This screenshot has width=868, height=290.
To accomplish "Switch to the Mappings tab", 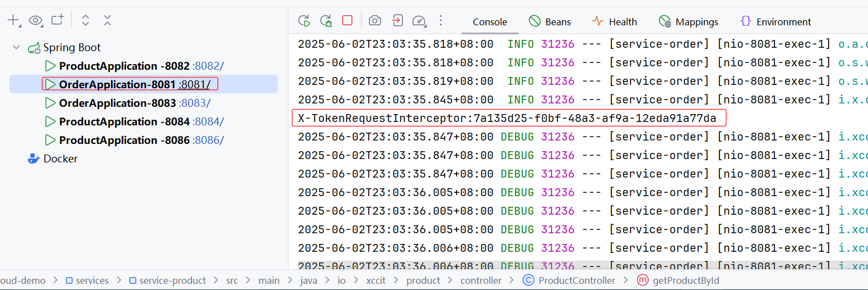I will pyautogui.click(x=688, y=22).
